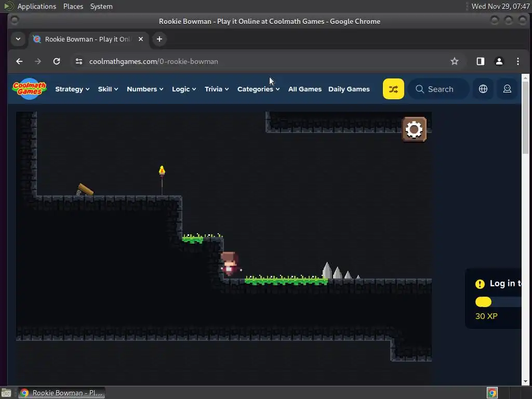Open the tab search dropdown arrow
Viewport: 532px width, 399px height.
(18, 39)
